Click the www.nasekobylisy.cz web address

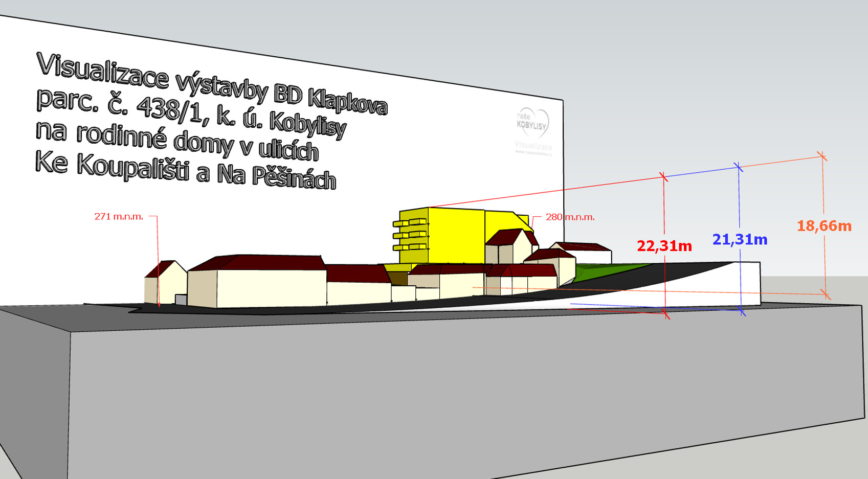533,152
